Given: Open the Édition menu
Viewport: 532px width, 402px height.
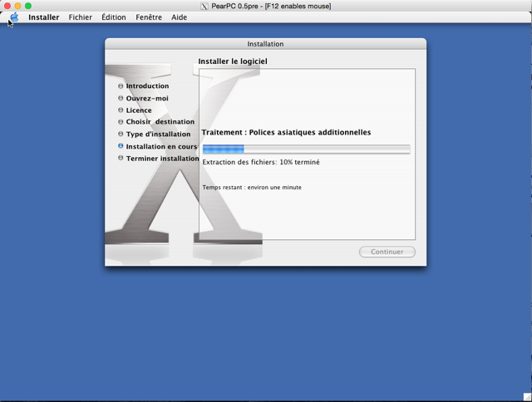Looking at the screenshot, I should tap(114, 17).
